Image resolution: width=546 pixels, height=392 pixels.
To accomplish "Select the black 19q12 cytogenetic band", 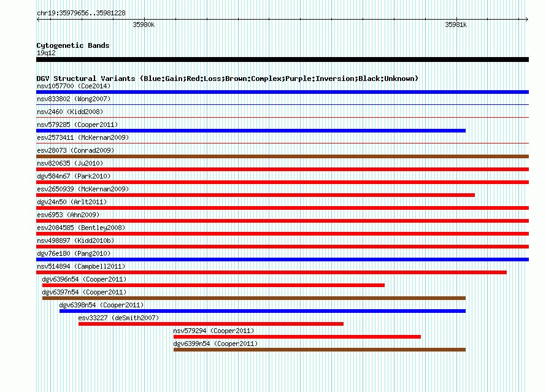I will (282, 60).
